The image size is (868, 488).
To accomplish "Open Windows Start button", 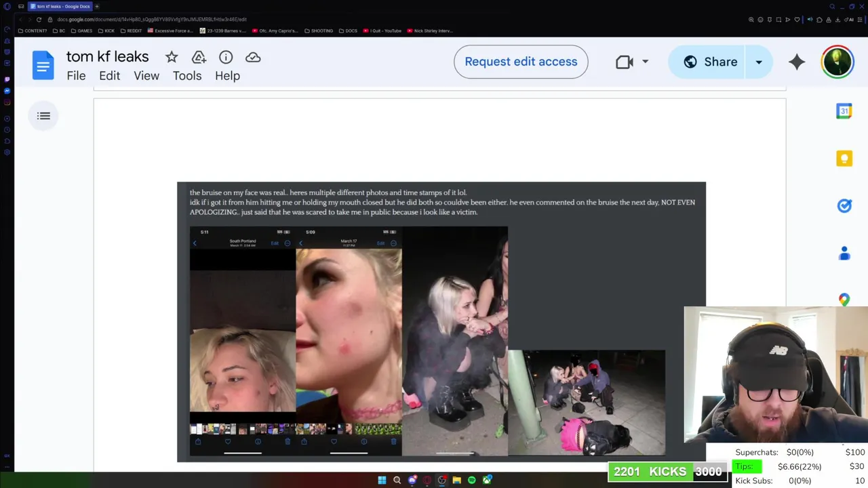I will click(382, 481).
